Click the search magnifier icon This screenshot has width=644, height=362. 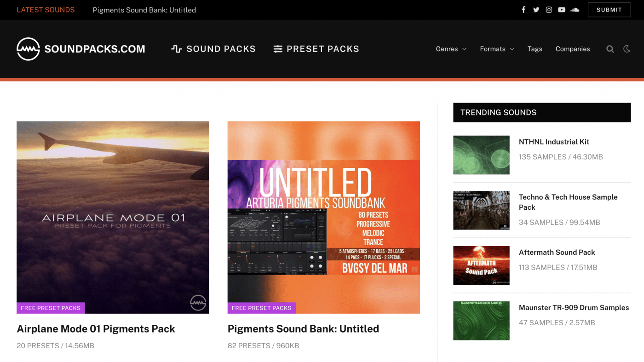tap(610, 49)
